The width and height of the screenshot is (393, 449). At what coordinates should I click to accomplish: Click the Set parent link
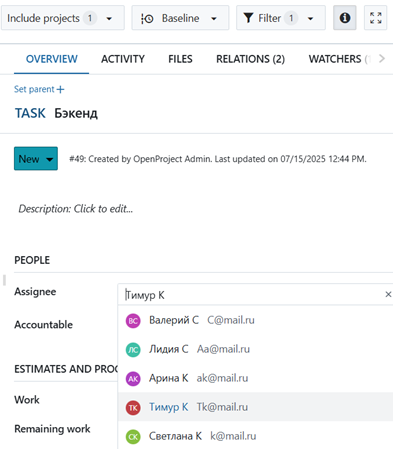pyautogui.click(x=39, y=89)
